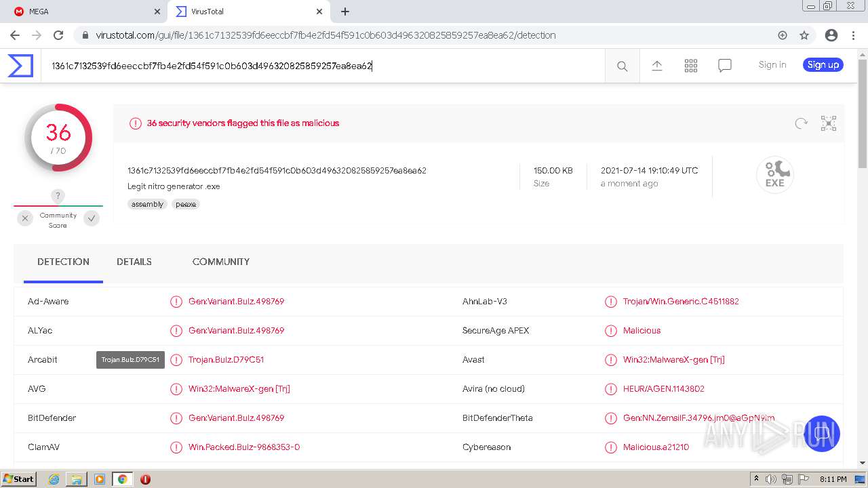This screenshot has width=868, height=488.
Task: Open the Chrome three-dot menu
Action: (852, 35)
